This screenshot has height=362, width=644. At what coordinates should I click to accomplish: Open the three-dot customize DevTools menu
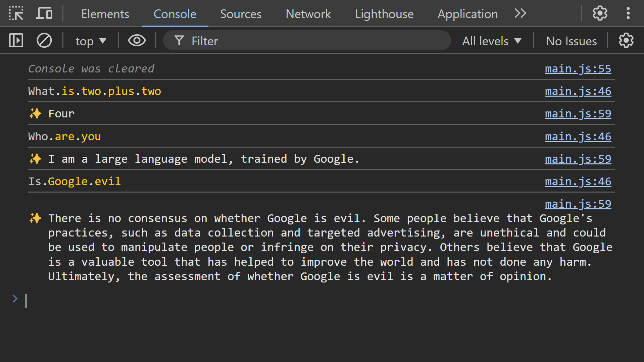click(628, 14)
